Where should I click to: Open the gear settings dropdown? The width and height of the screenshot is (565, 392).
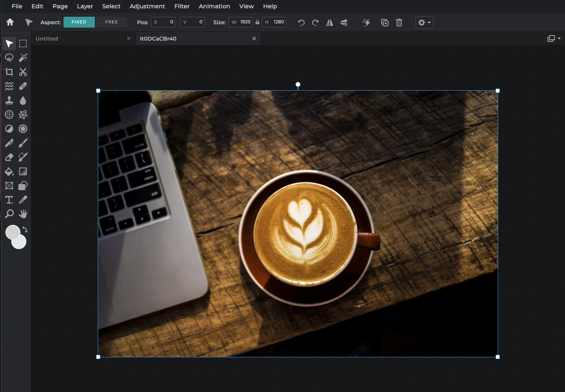[x=424, y=22]
